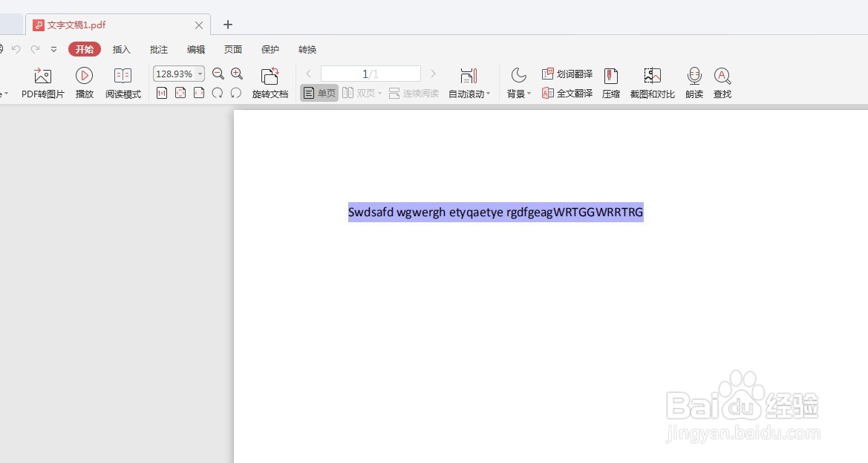Click the zoom in magnifier icon
868x463 pixels.
tap(237, 74)
